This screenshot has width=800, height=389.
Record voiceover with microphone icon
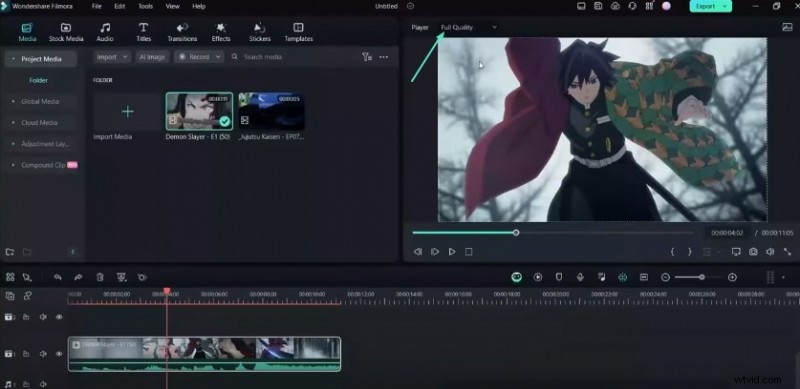click(580, 277)
